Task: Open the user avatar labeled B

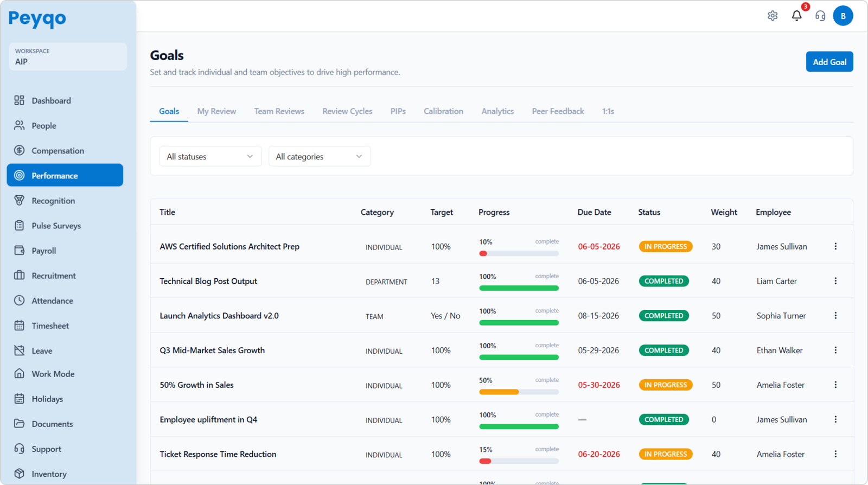Action: point(843,16)
